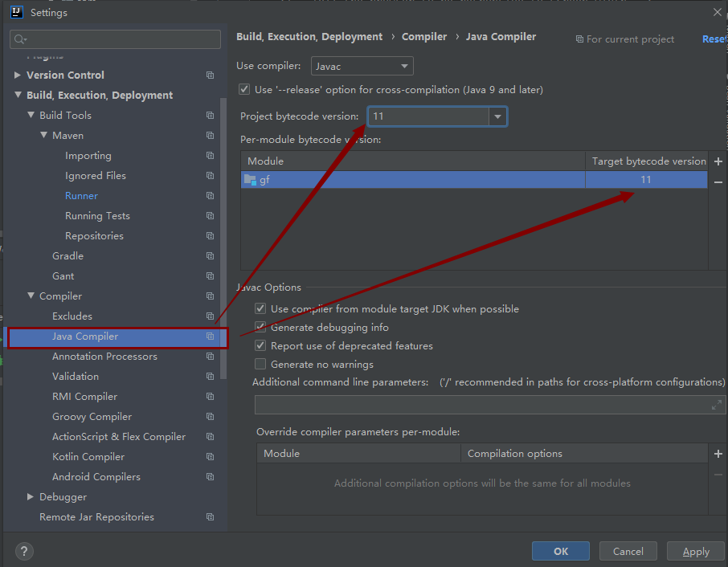
Task: Click project-level icon beside Gant
Action: [210, 276]
